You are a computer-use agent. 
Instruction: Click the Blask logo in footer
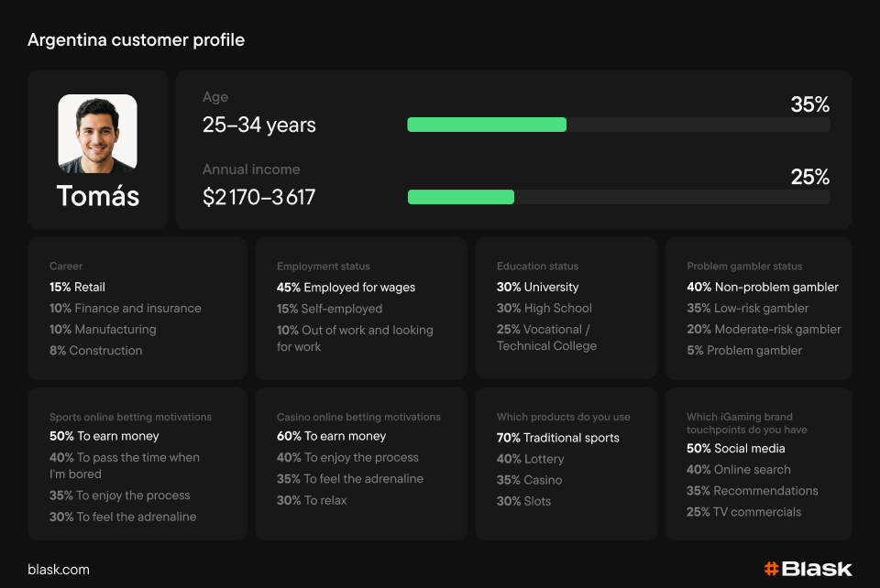coord(808,569)
